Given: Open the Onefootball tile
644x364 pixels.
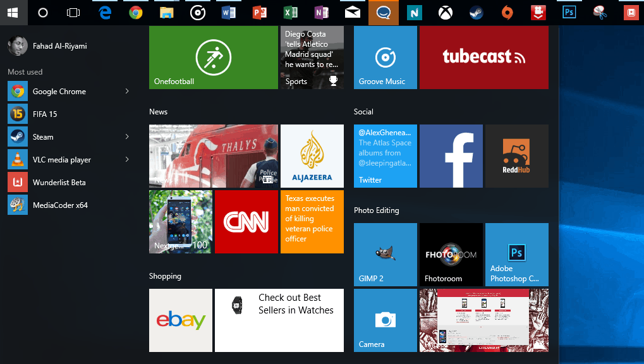Looking at the screenshot, I should 213,57.
